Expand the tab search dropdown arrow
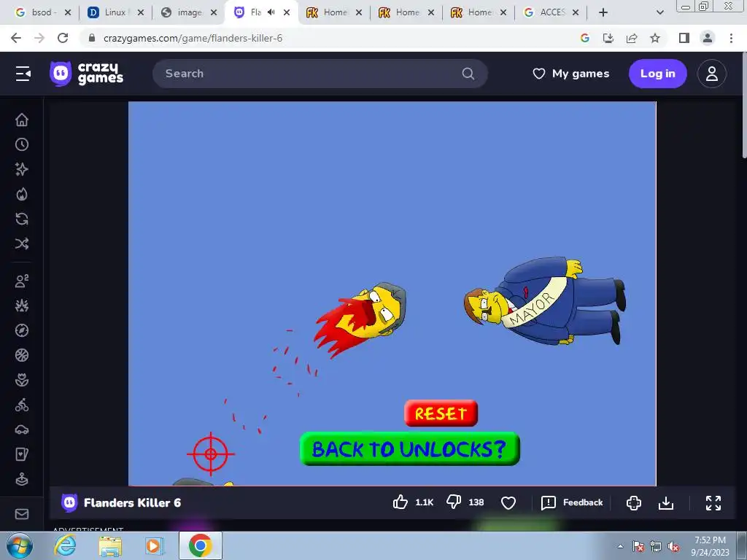Screen dimensions: 747x560 click(x=659, y=13)
